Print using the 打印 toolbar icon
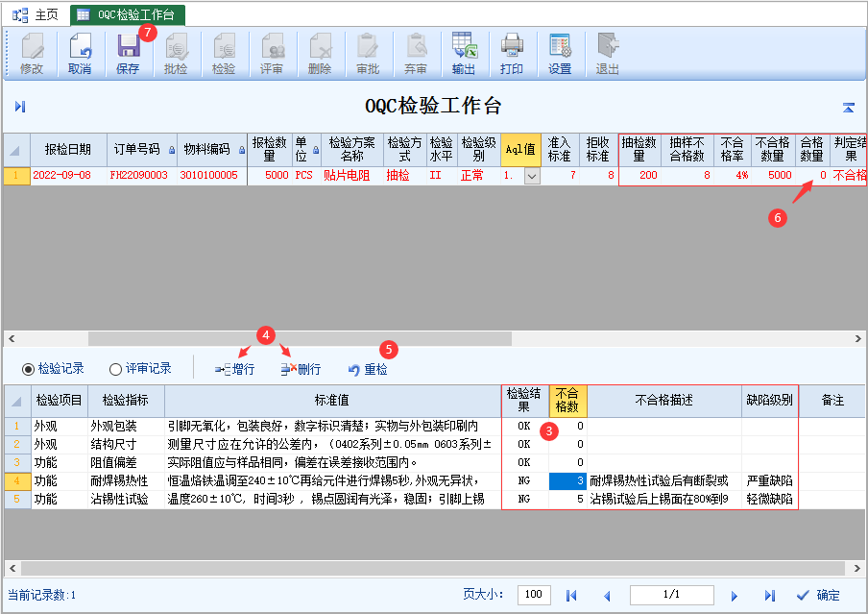 [512, 54]
